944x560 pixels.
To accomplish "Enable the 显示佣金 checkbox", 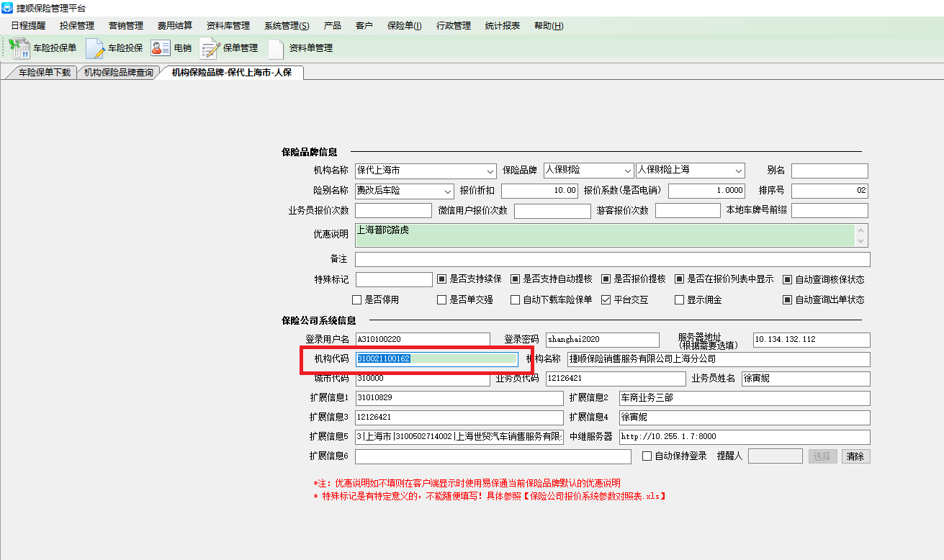I will click(x=679, y=299).
